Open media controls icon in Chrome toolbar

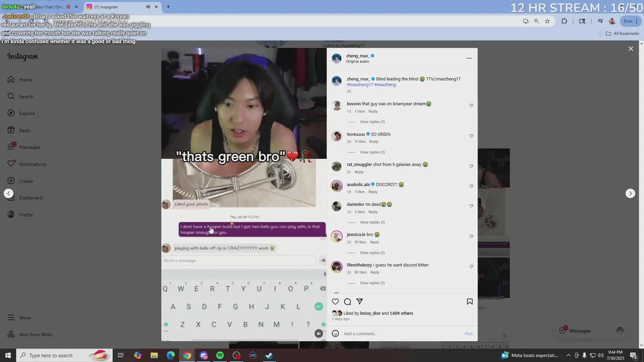[x=600, y=21]
